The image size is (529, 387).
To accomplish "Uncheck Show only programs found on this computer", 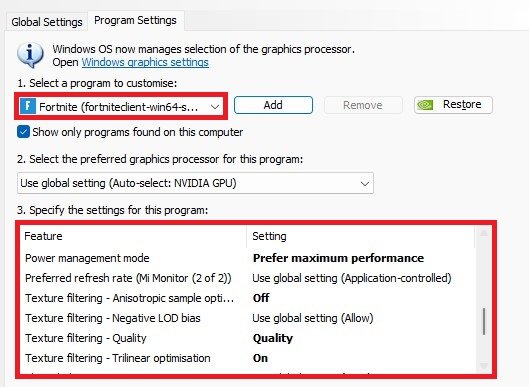I will point(23,132).
